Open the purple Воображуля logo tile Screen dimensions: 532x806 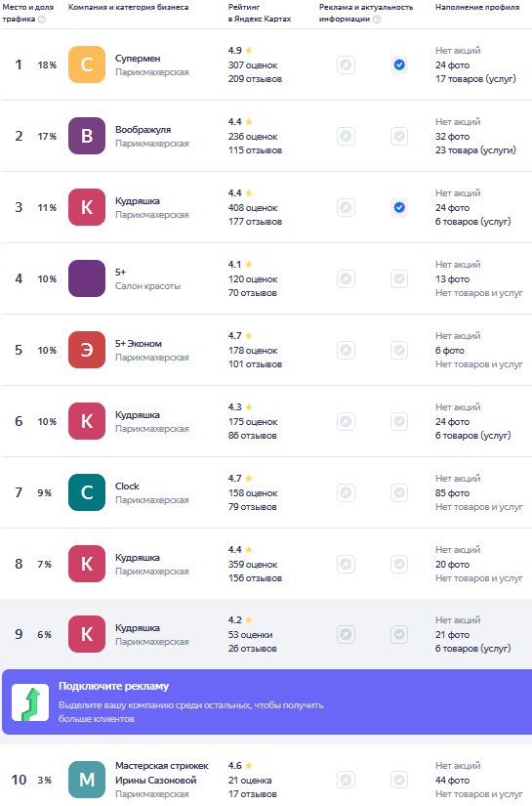tap(87, 136)
